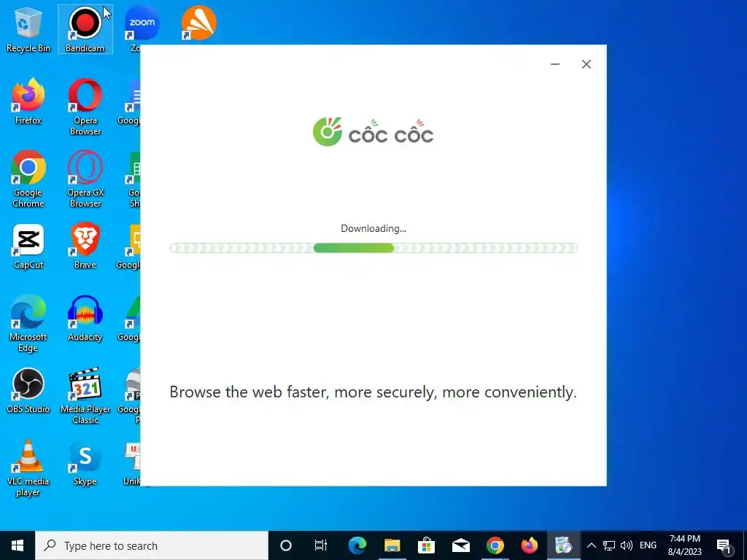
Task: Select the orange Avast desktop icon
Action: [198, 23]
